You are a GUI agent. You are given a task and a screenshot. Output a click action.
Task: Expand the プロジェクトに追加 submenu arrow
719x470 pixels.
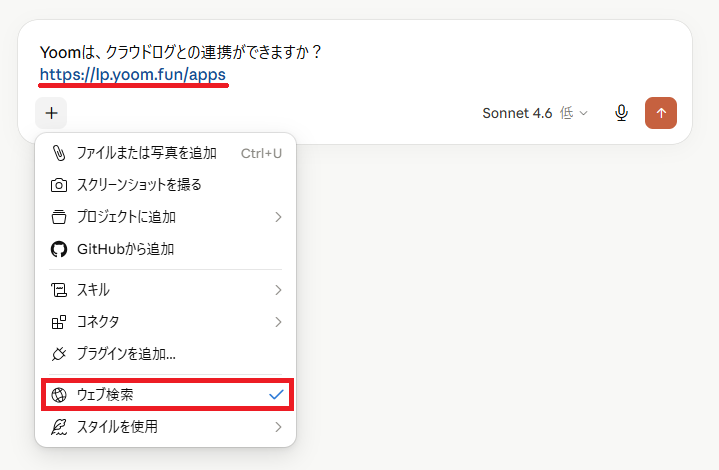tap(278, 217)
